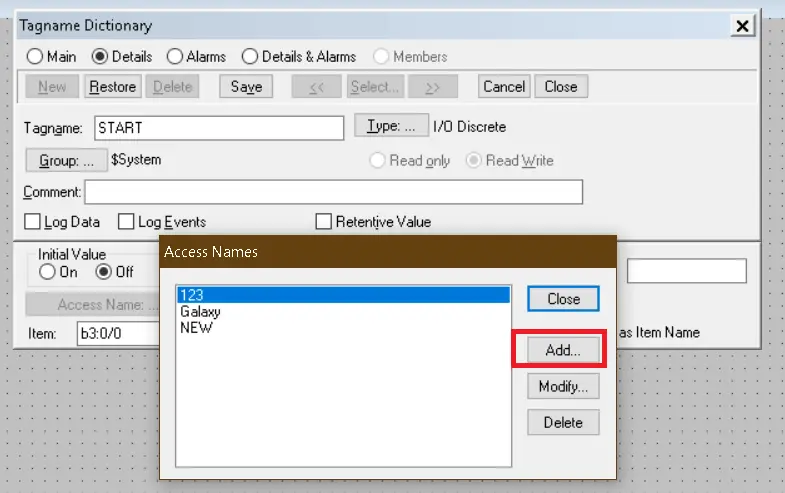Close the Access Names dialog

(563, 299)
